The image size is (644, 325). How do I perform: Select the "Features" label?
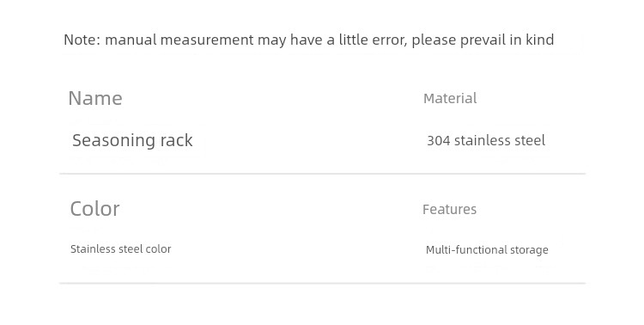449,210
